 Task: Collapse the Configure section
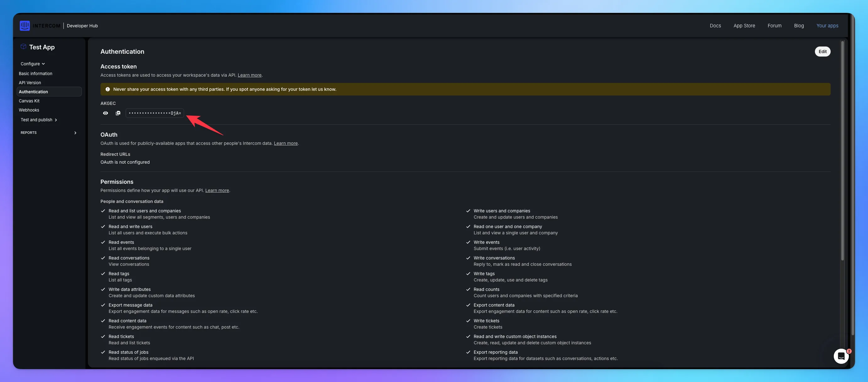click(33, 64)
